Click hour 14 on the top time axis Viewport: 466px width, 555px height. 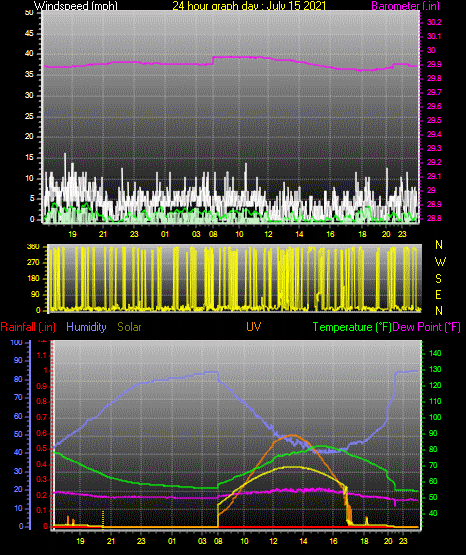(299, 234)
